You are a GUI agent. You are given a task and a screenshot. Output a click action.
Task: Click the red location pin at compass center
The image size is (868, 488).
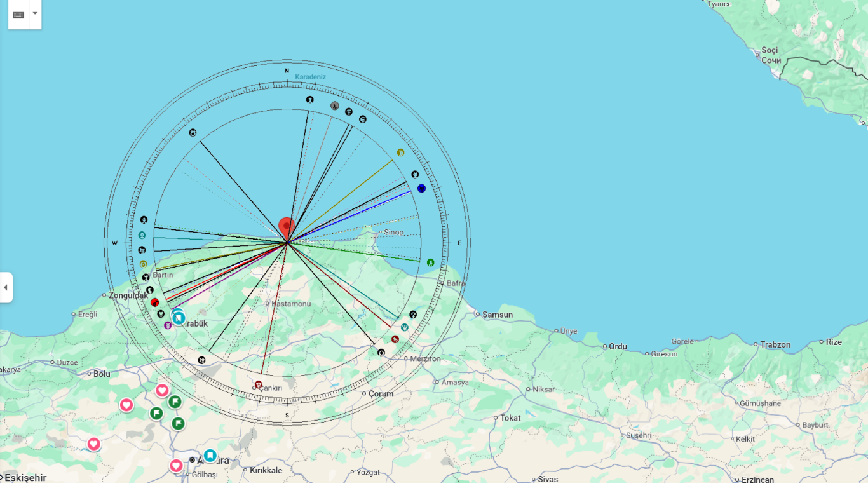(287, 227)
